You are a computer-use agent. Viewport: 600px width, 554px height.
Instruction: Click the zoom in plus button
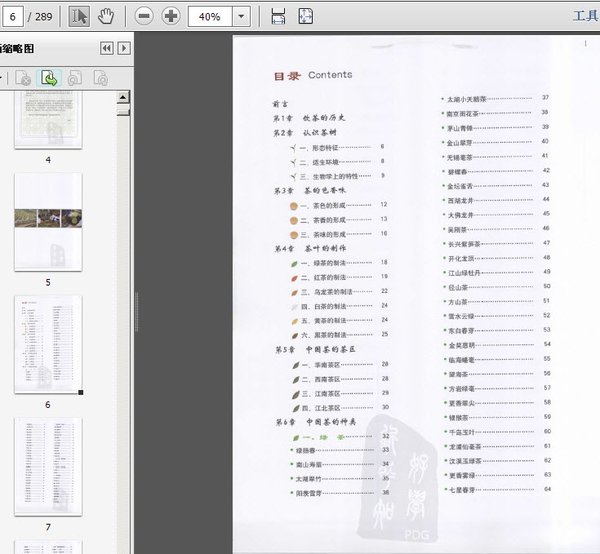[170, 16]
